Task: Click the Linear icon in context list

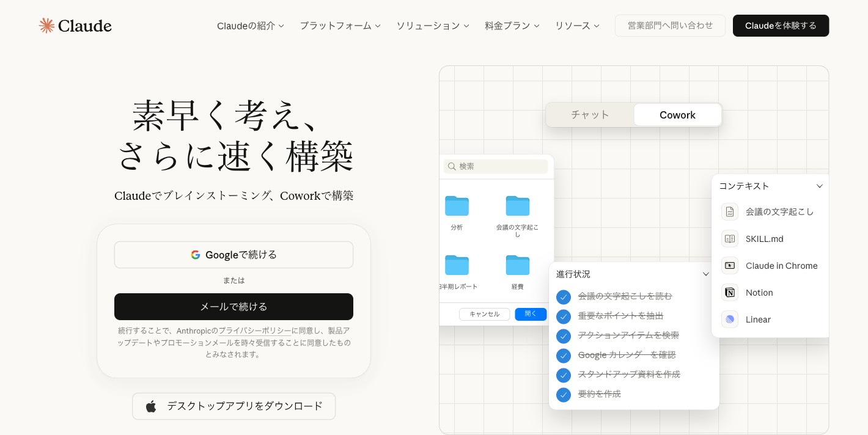Action: click(x=729, y=320)
